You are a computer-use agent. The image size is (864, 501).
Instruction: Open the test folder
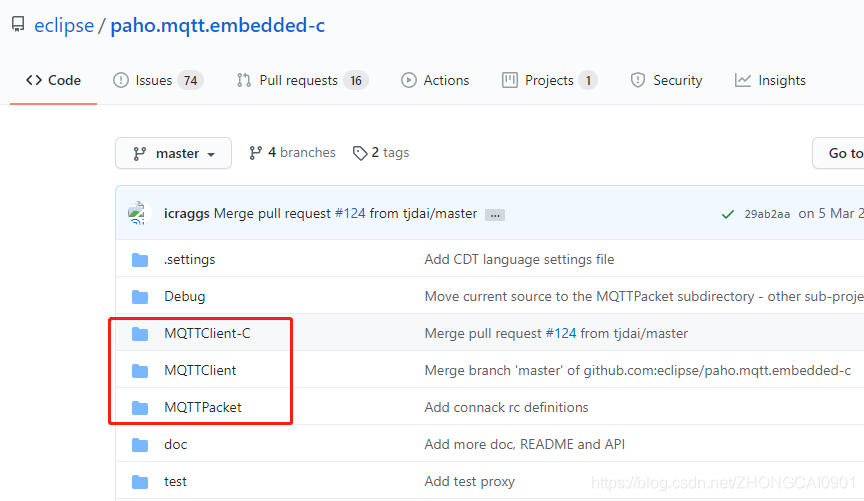(175, 482)
